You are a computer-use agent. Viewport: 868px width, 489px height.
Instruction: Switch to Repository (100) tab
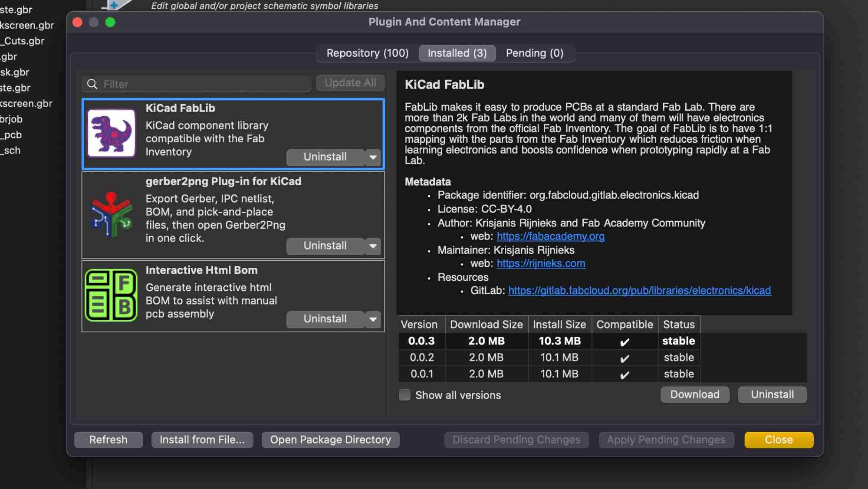[367, 53]
